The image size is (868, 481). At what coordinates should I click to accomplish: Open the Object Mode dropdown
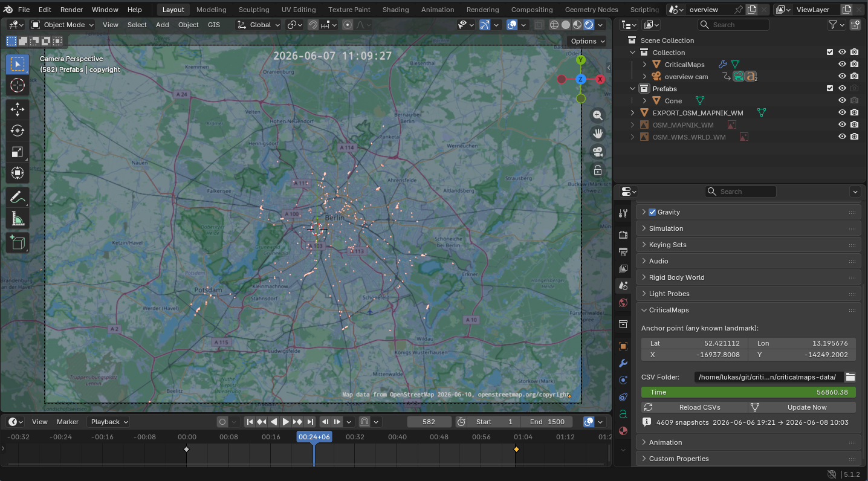[x=63, y=25]
